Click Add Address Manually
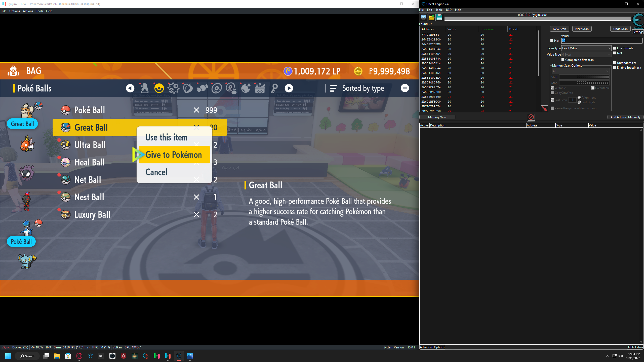Image resolution: width=644 pixels, height=362 pixels. click(x=625, y=117)
